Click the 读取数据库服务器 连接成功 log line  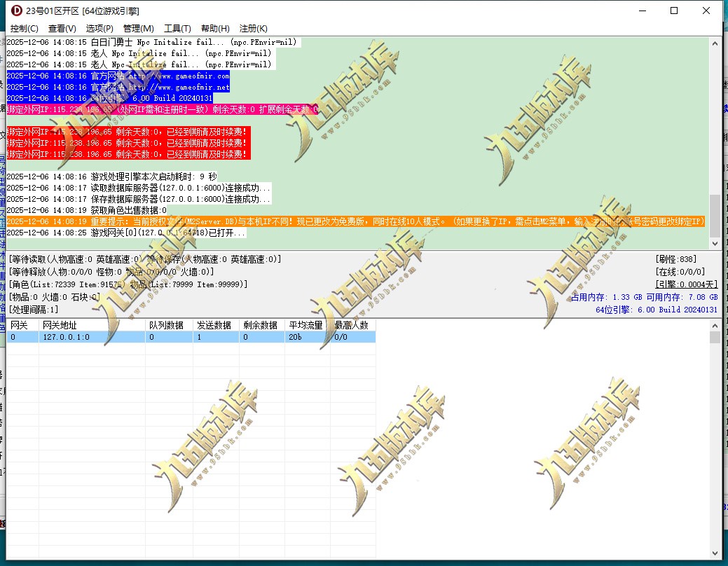(138, 188)
